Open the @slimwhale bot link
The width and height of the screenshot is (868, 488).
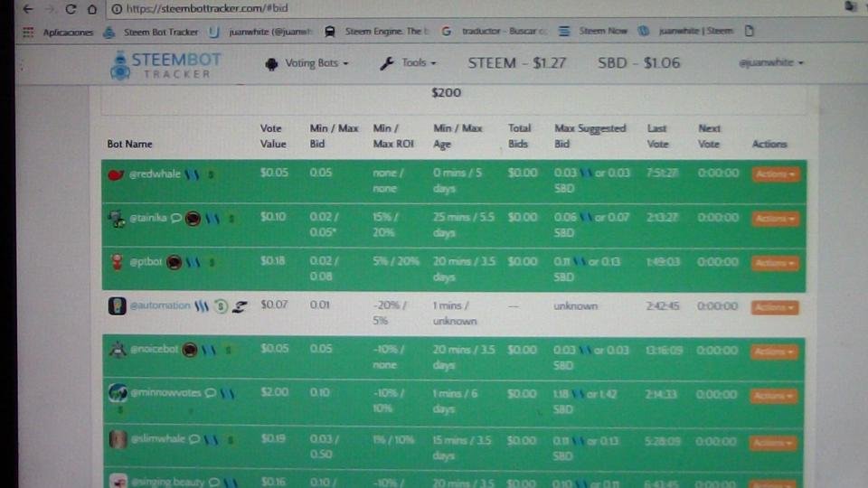pos(157,439)
